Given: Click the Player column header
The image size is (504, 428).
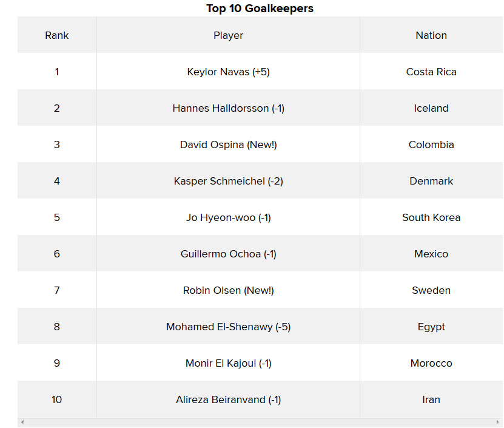Looking at the screenshot, I should pyautogui.click(x=228, y=35).
